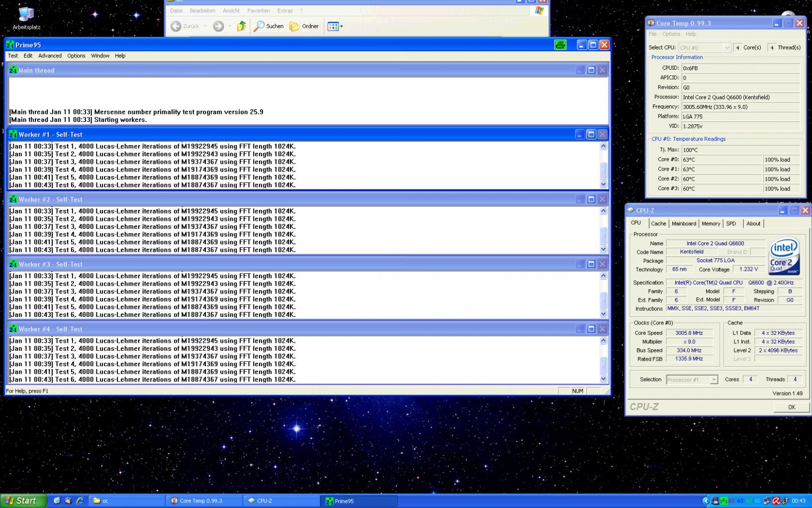
Task: Open the Ansicht menu in Explorer
Action: pos(231,10)
